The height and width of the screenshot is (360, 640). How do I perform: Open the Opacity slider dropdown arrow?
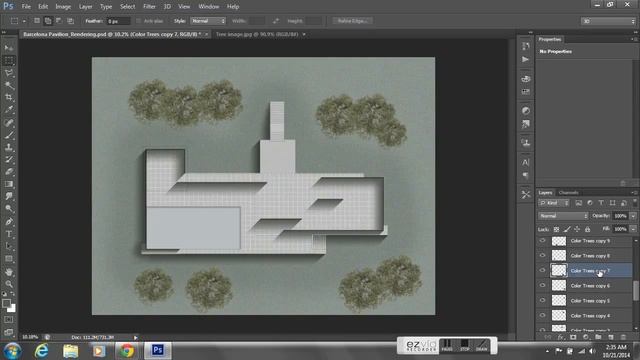633,216
